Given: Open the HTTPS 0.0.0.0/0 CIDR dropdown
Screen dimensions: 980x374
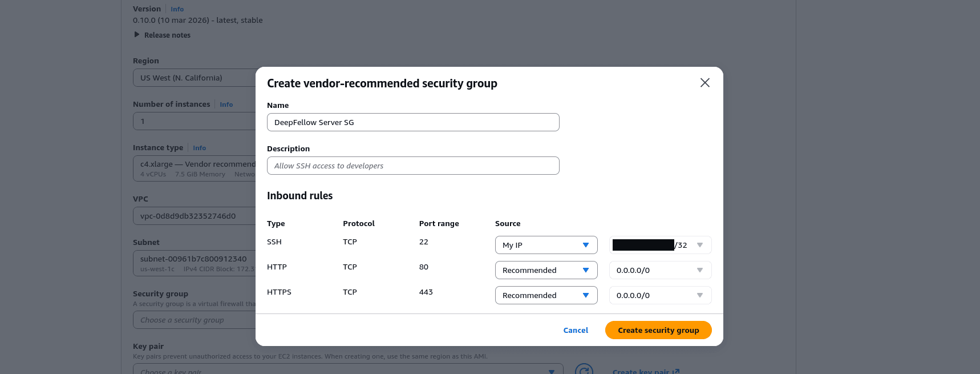Looking at the screenshot, I should tap(660, 295).
